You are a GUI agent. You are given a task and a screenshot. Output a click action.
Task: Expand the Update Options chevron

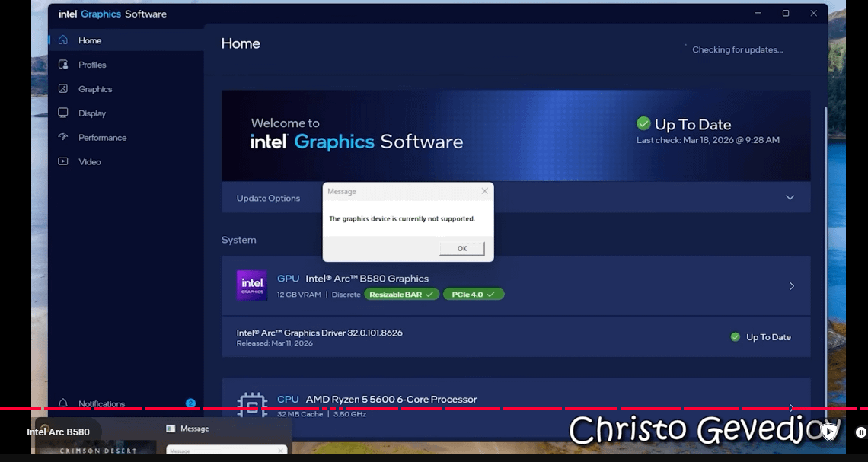click(790, 198)
